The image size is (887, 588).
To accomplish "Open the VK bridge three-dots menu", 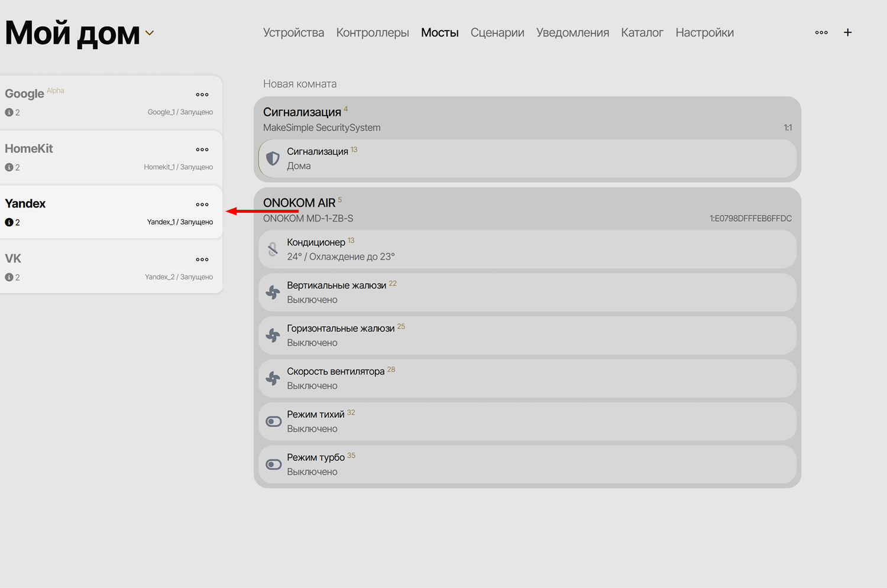I will (x=202, y=259).
